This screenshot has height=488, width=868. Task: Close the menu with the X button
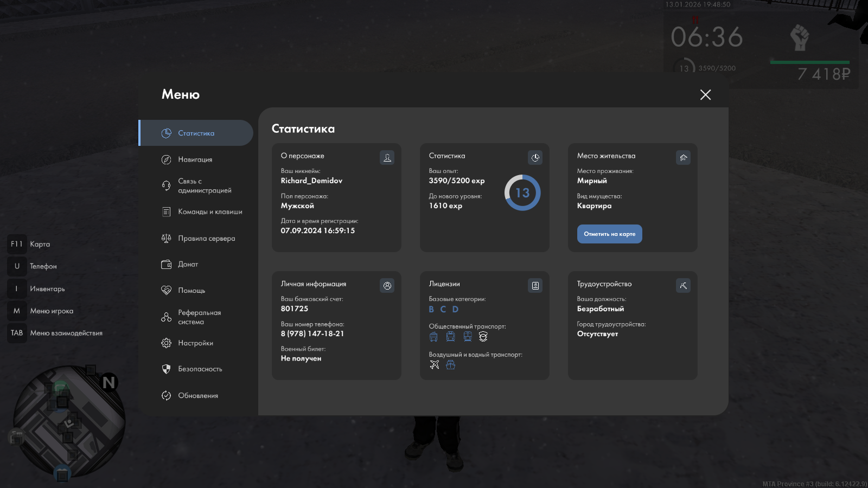click(x=705, y=95)
